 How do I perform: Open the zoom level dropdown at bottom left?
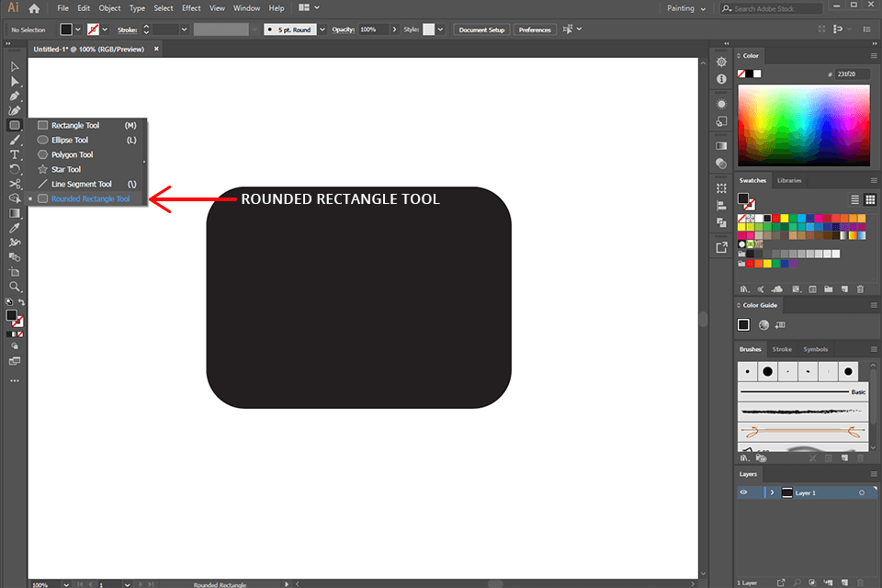(64, 584)
